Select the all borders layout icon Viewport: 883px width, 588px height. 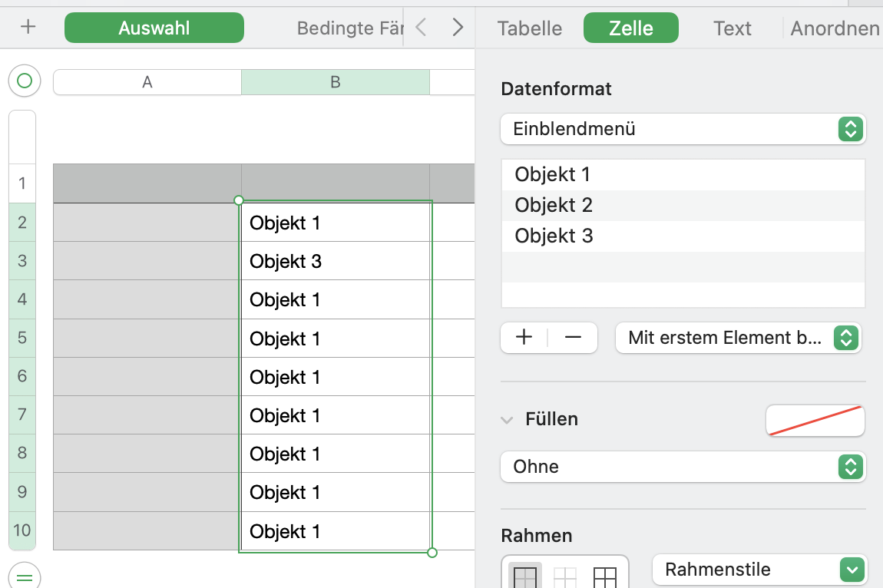(605, 577)
